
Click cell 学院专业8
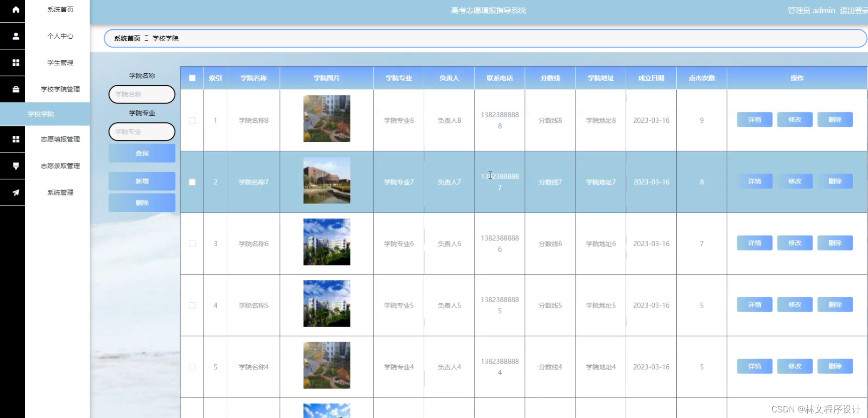coord(399,120)
